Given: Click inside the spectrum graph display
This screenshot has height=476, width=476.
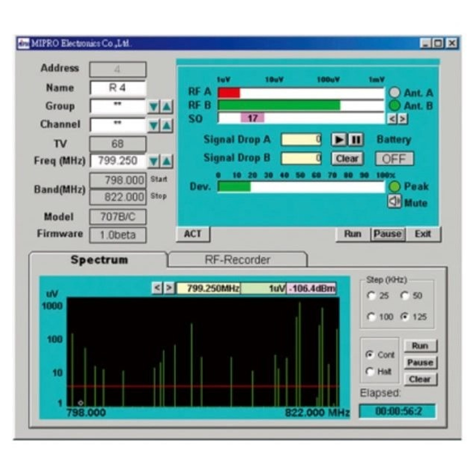Looking at the screenshot, I should point(203,352).
